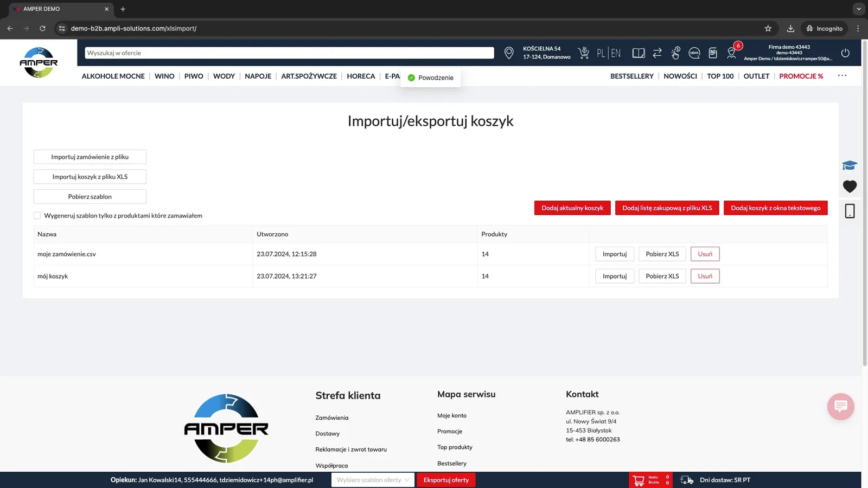868x488 pixels.
Task: Switch language to PL
Action: point(601,53)
